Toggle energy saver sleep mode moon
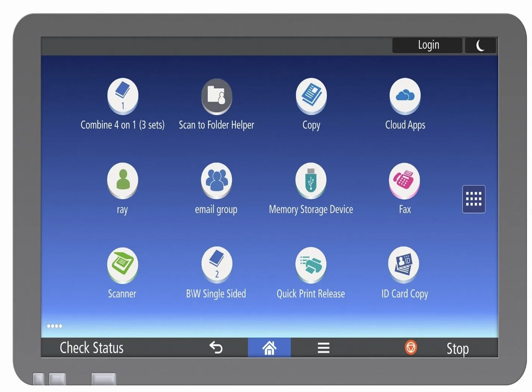 coord(480,46)
